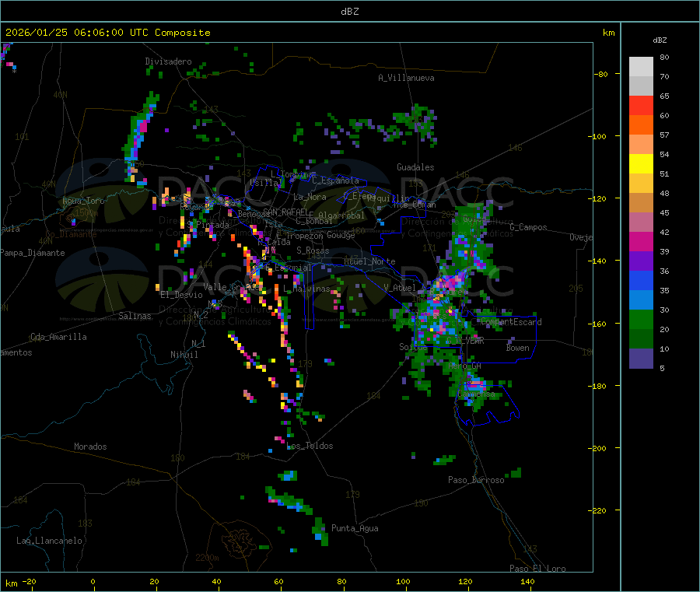Click the Paso_Barroso map label
Viewport: 700px width, 592px height.
pyautogui.click(x=476, y=480)
